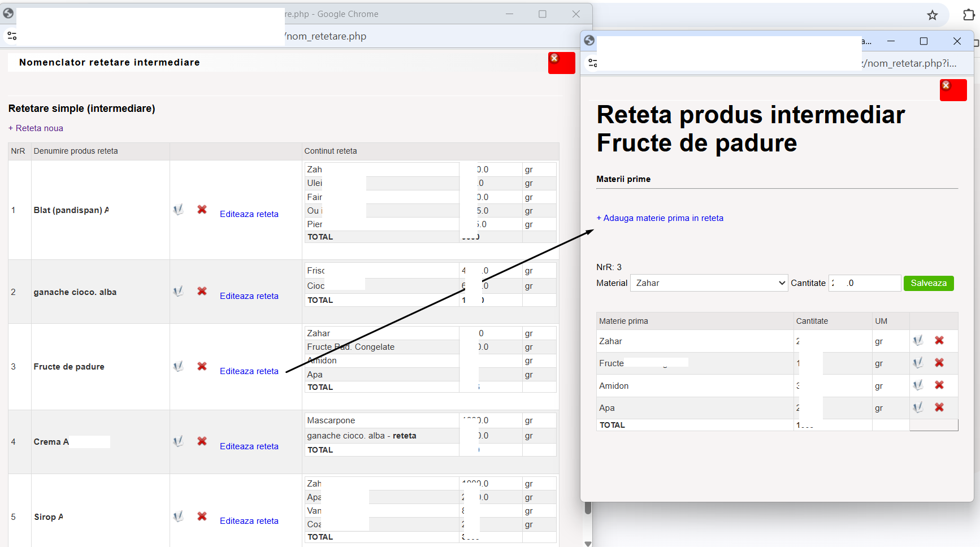
Task: Click the site info icon in the popup address bar
Action: [593, 63]
